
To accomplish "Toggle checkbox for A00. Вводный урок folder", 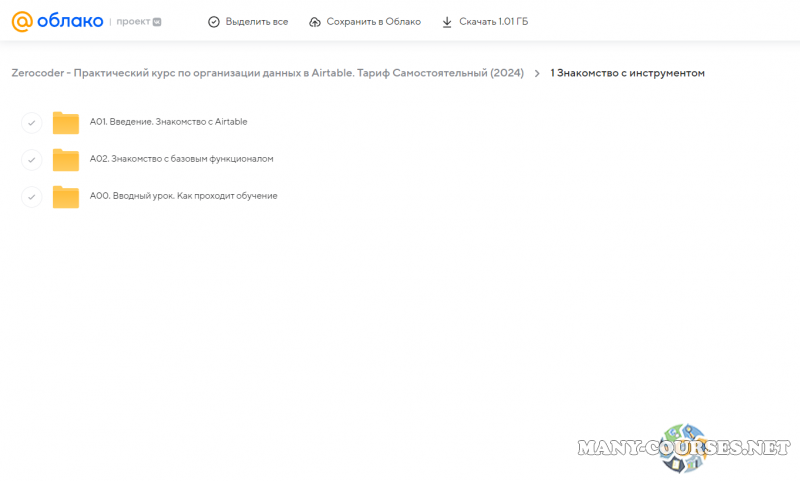I will 32,197.
